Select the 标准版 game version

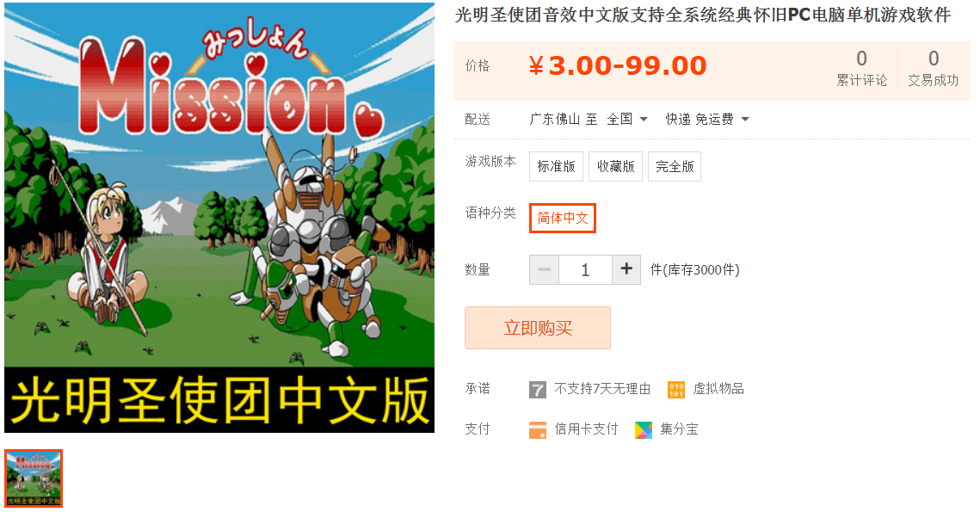[556, 166]
